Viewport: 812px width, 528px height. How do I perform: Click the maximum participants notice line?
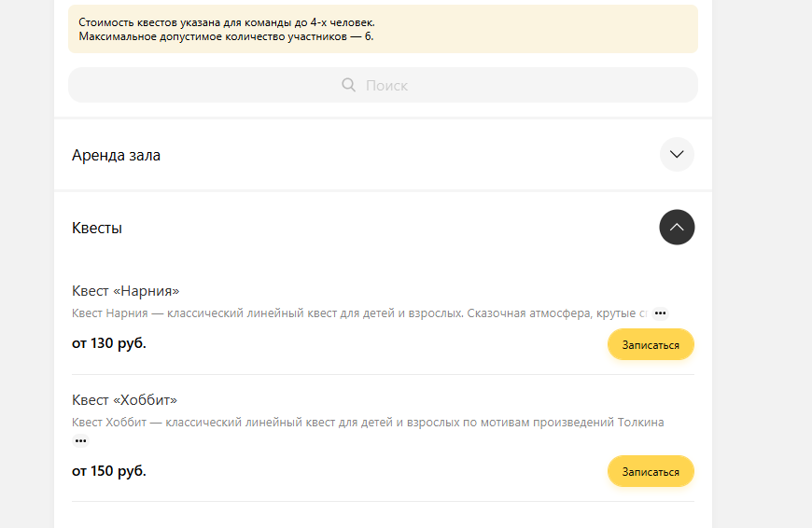[226, 36]
